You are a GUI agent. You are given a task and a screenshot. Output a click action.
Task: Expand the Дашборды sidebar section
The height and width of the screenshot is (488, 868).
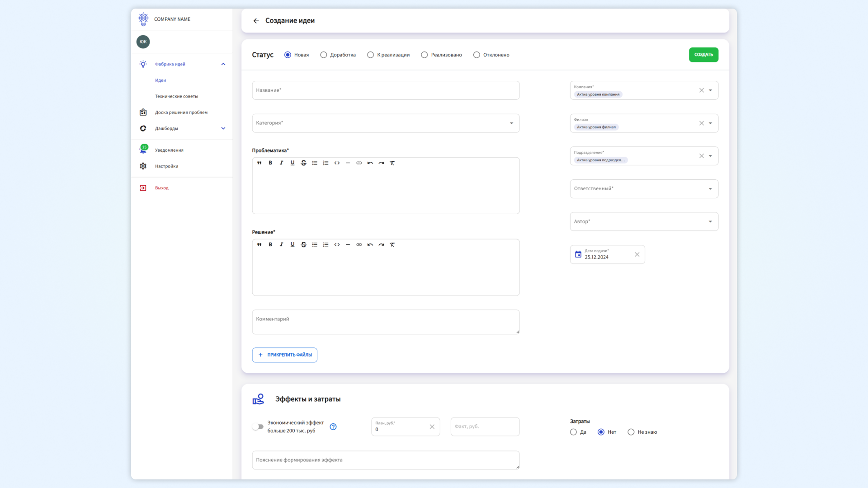(223, 129)
